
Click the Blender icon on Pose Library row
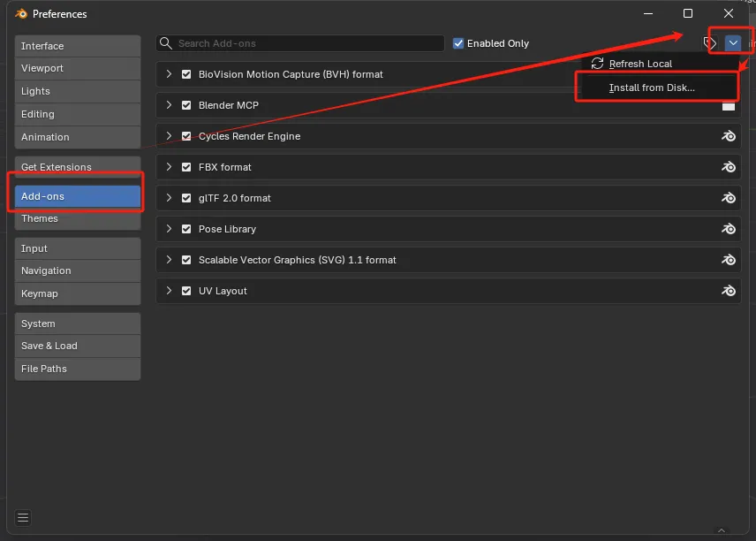(728, 229)
